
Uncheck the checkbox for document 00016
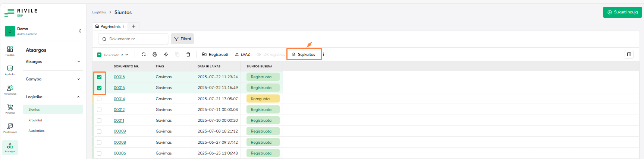[x=99, y=77]
